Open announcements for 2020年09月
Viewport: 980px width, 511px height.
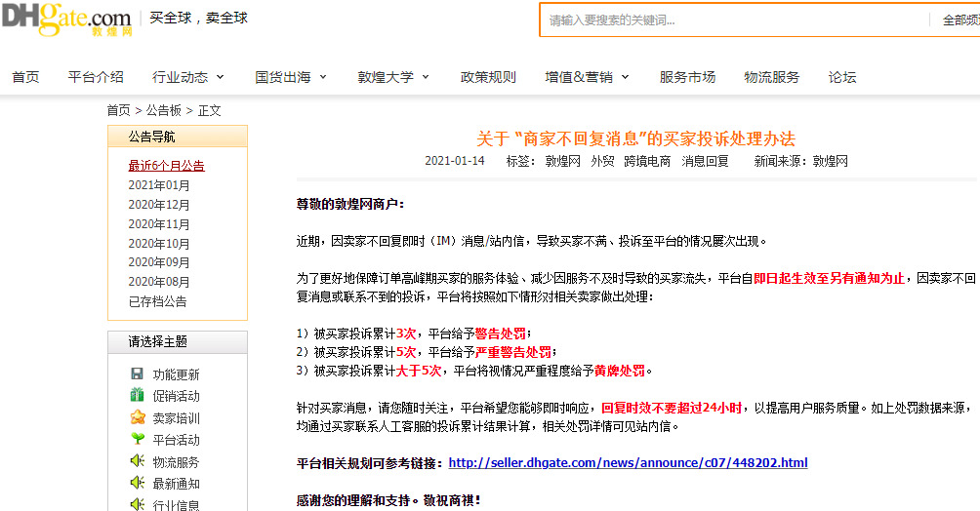[159, 262]
